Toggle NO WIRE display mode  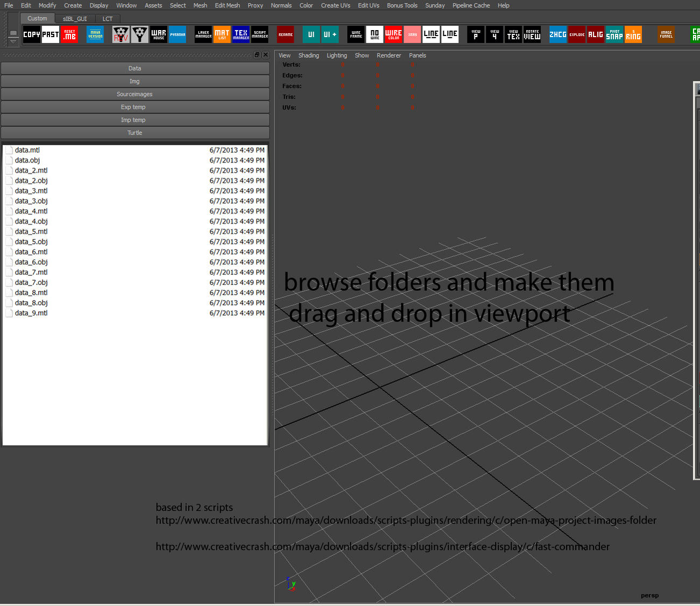374,34
